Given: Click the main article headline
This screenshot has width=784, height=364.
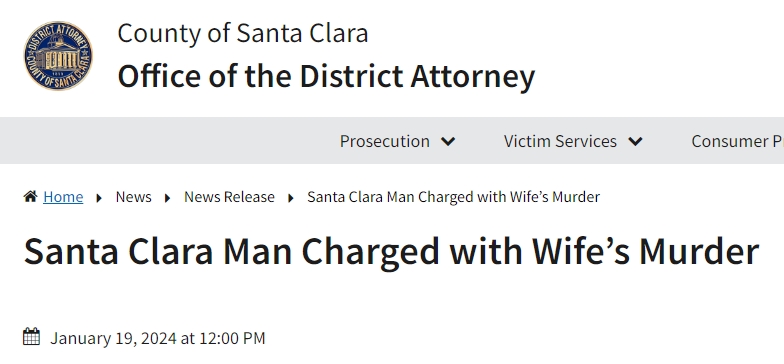Looking at the screenshot, I should pos(392,252).
